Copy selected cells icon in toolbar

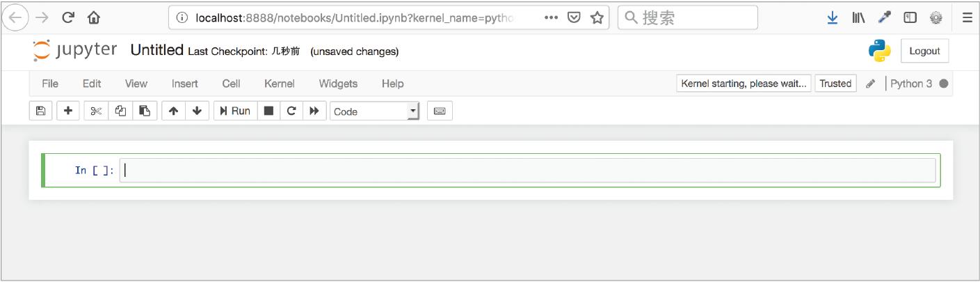[x=120, y=111]
